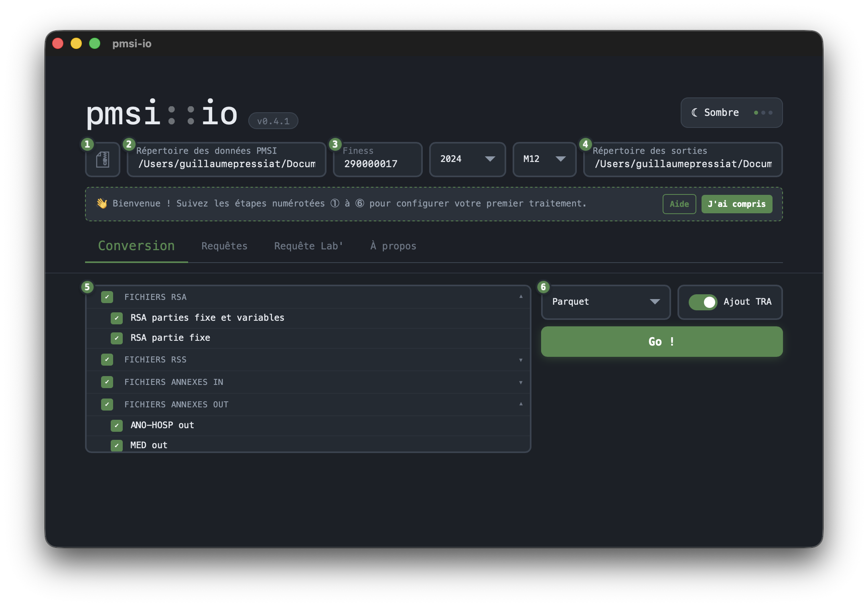The height and width of the screenshot is (607, 868).
Task: Open the M12 month dropdown
Action: click(544, 160)
